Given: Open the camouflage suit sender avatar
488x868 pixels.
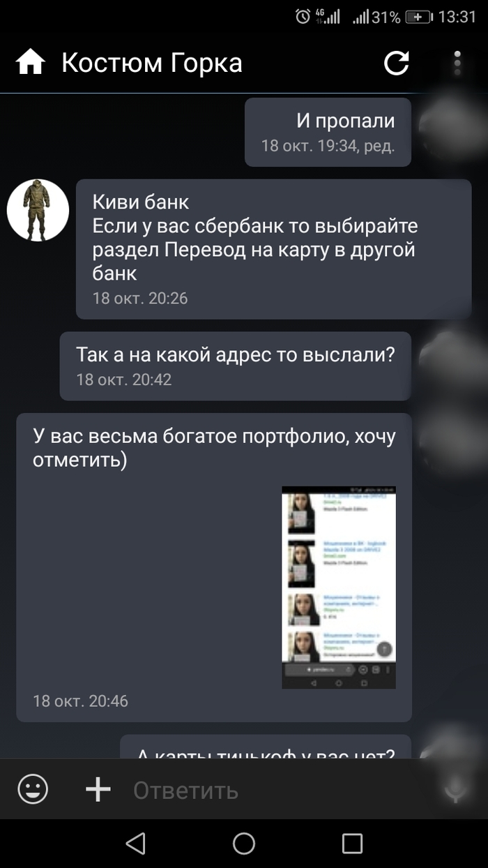Looking at the screenshot, I should (x=38, y=210).
